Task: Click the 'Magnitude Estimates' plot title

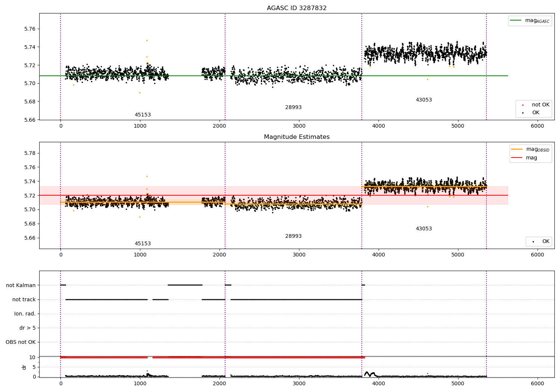Action: point(296,137)
